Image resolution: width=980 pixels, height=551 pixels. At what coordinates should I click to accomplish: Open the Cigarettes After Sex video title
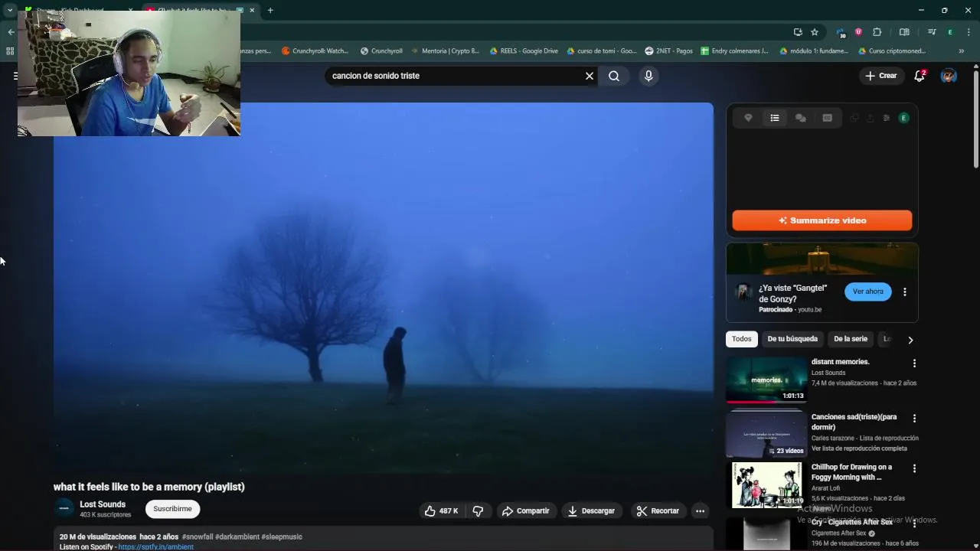851,523
